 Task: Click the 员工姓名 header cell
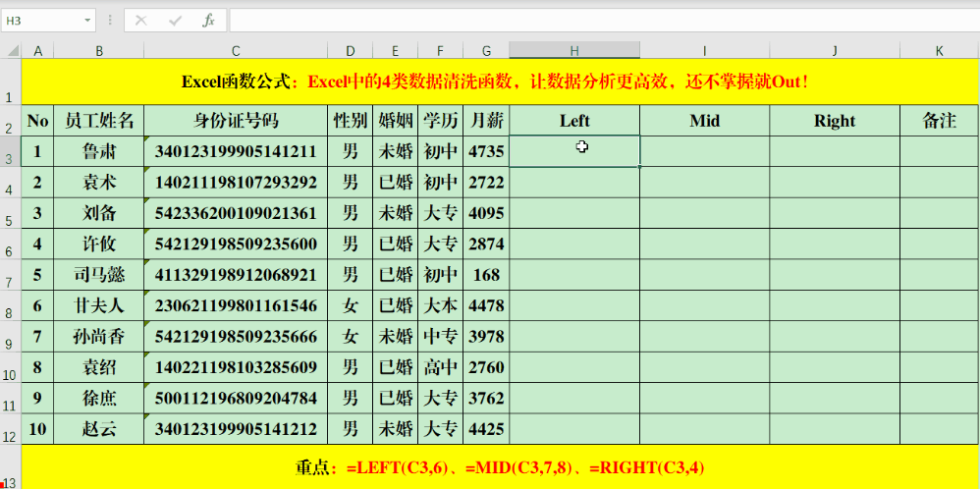[x=99, y=121]
